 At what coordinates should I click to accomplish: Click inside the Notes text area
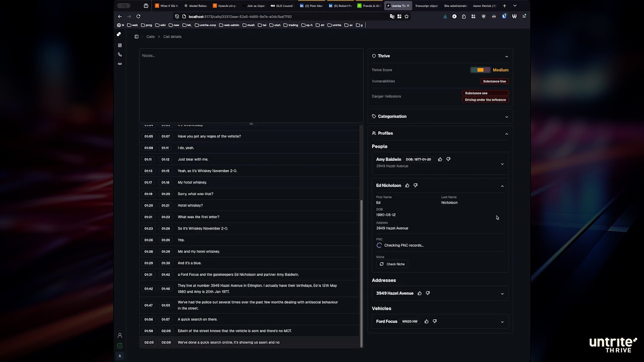coord(251,85)
